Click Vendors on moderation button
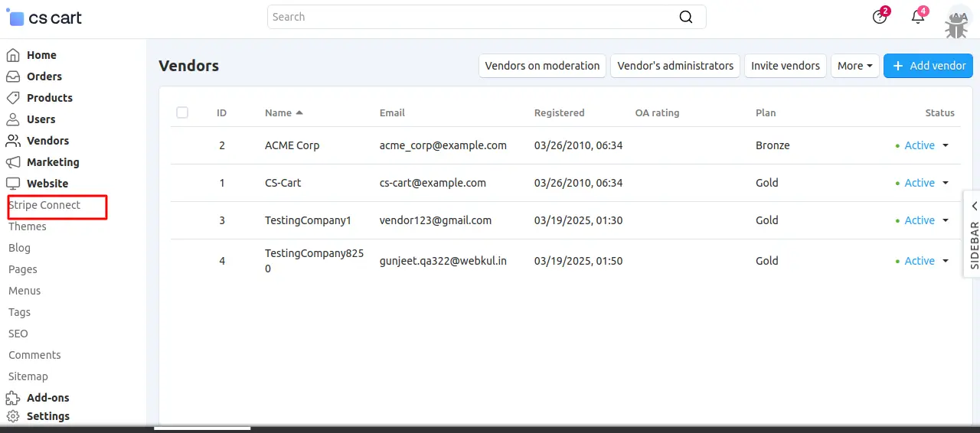This screenshot has width=980, height=433. 543,66
